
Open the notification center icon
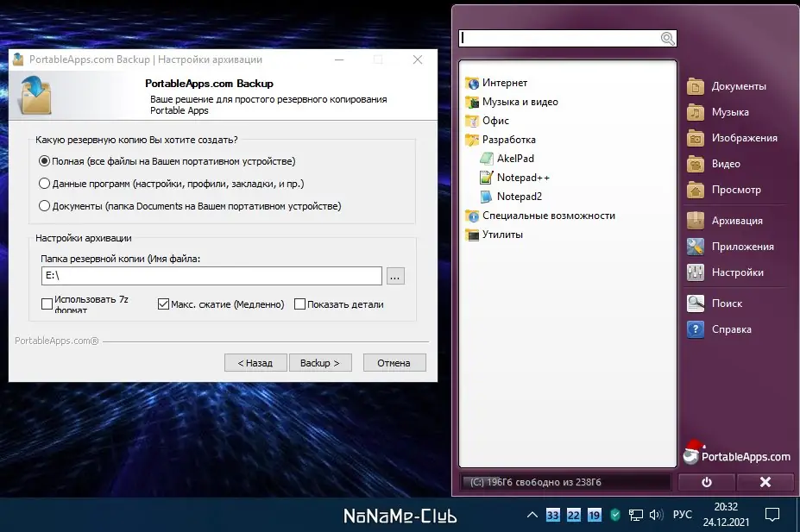(772, 515)
